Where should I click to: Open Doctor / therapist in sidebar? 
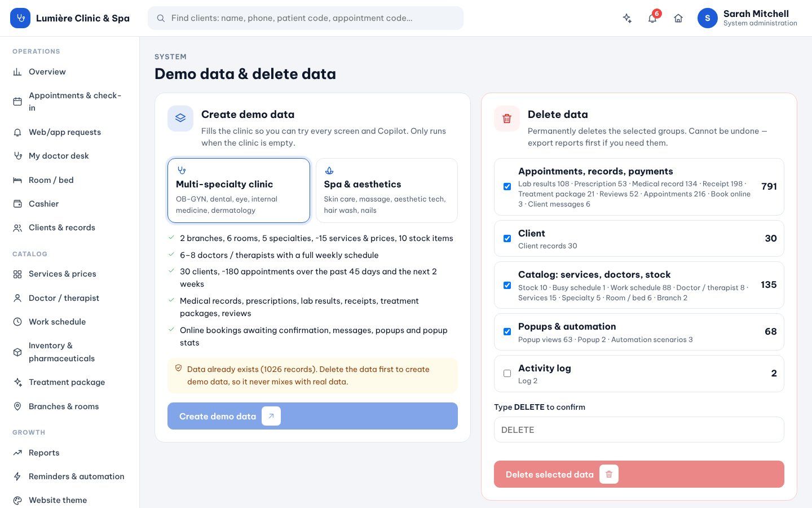pos(70,298)
